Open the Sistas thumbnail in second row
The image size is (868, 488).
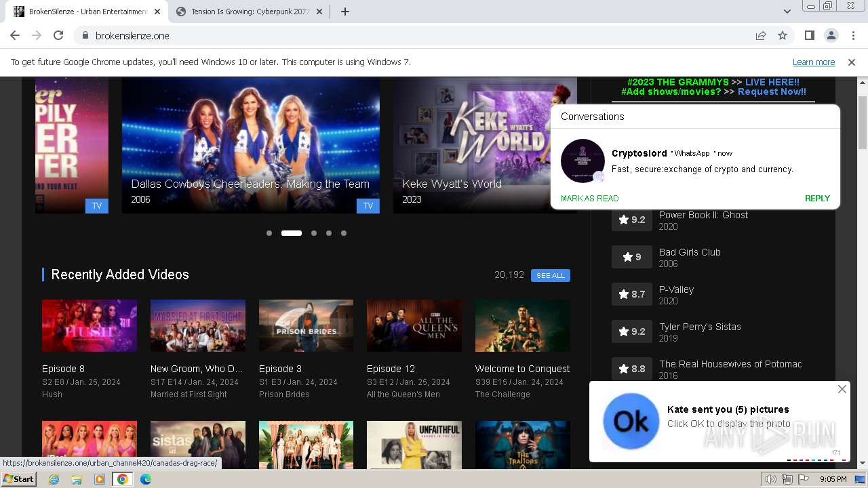198,444
